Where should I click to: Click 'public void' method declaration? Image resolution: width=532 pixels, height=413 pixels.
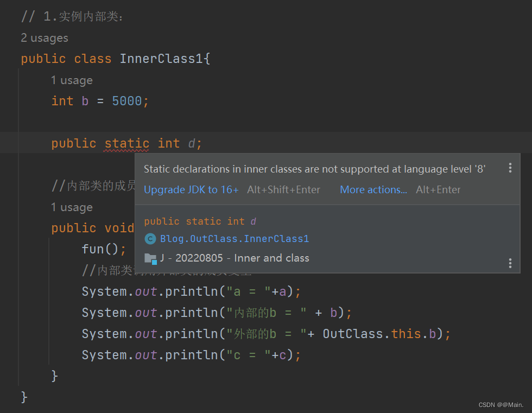[x=93, y=228]
